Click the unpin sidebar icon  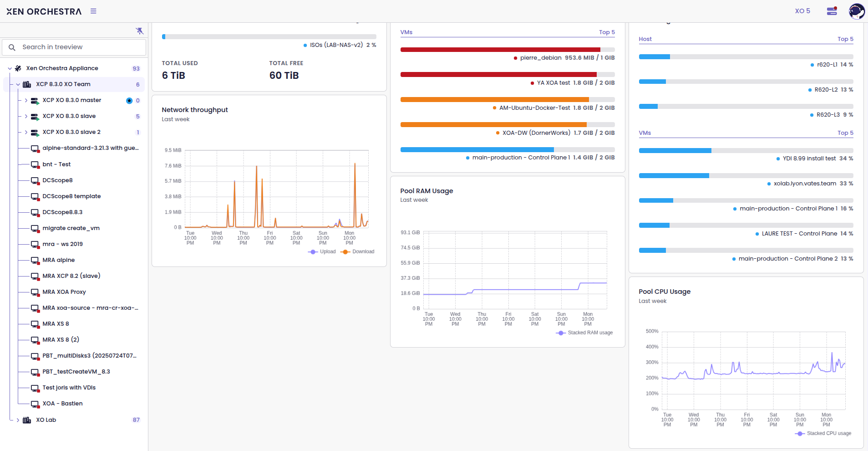tap(139, 31)
